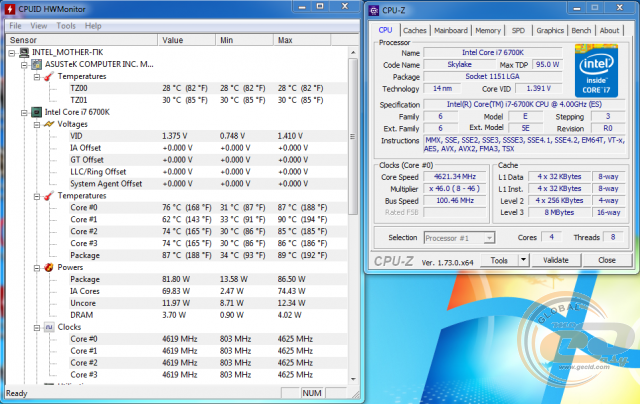Click the Intel Core i7 6700K processor icon

point(37,112)
